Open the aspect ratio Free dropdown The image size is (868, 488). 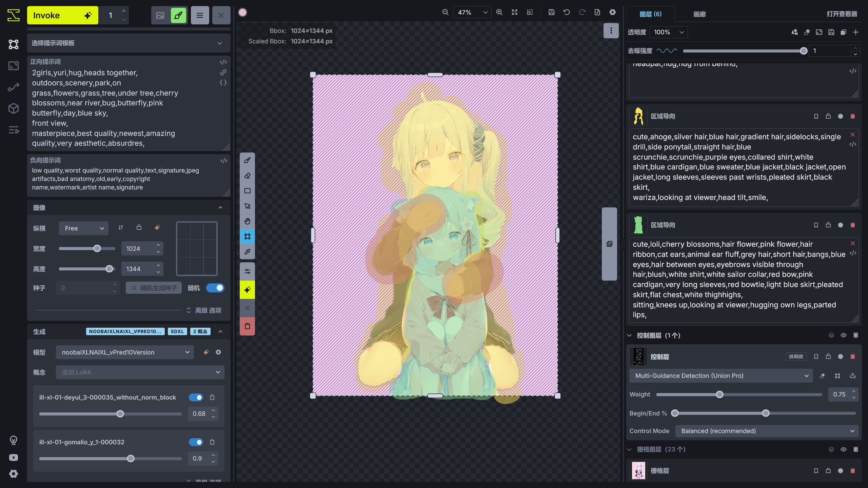[83, 228]
